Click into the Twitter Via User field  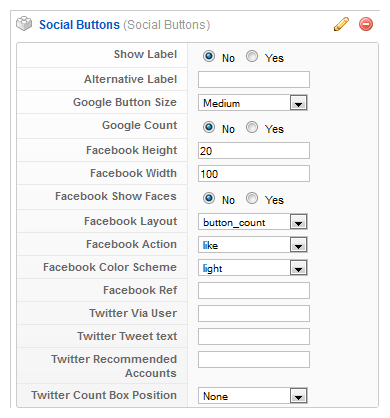pos(254,314)
